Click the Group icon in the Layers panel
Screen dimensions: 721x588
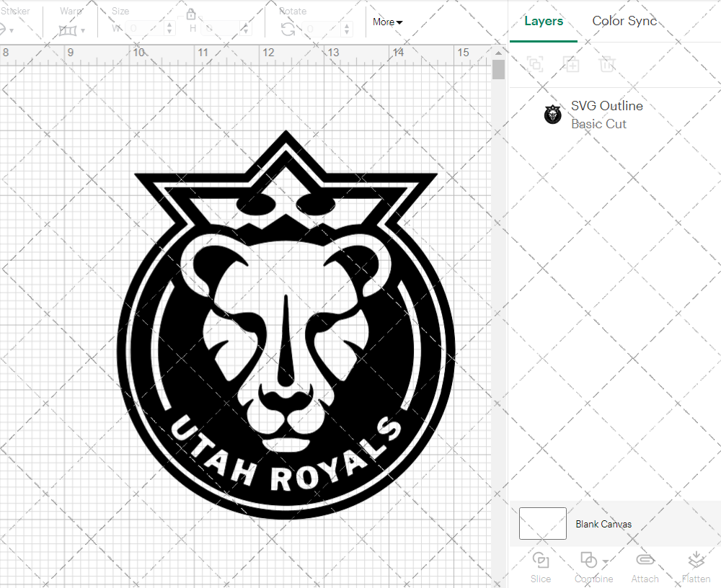click(535, 64)
